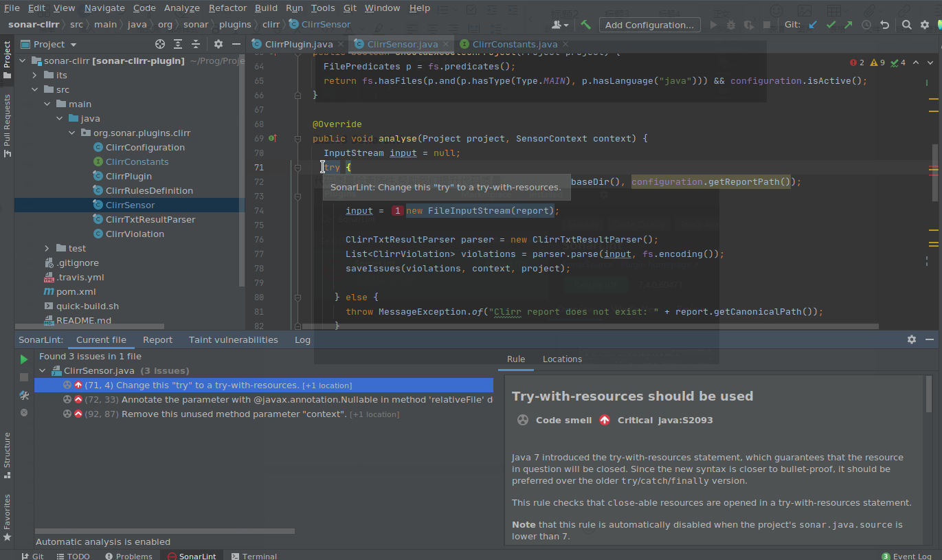
Task: Open the user profile dropdown in toolbar
Action: tap(560, 25)
